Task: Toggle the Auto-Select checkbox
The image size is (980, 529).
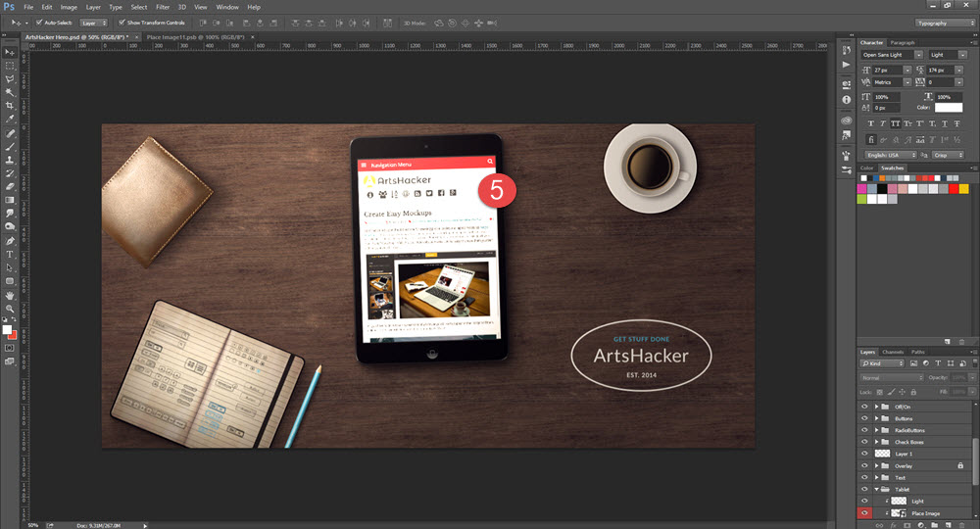Action: click(39, 23)
